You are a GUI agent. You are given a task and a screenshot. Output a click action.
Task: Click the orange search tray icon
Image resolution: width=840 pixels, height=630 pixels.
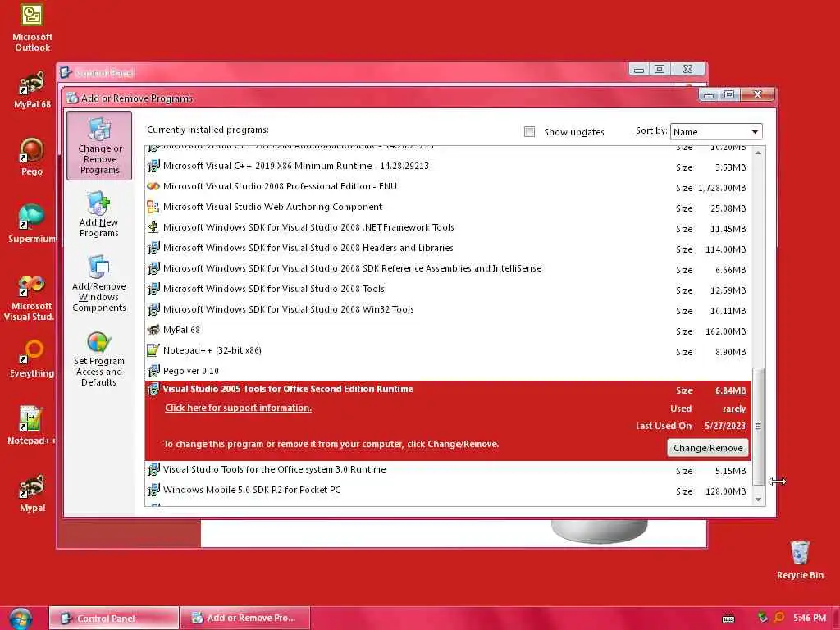tap(779, 618)
